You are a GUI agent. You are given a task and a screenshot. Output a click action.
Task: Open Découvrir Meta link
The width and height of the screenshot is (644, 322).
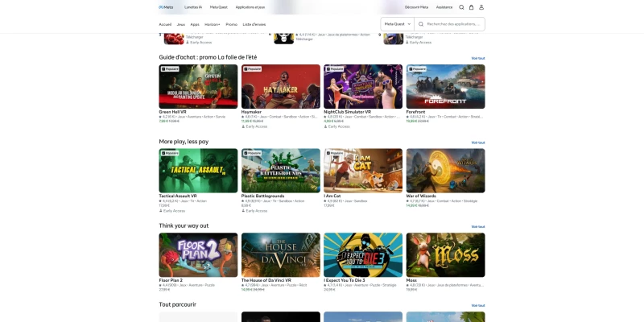click(x=416, y=7)
